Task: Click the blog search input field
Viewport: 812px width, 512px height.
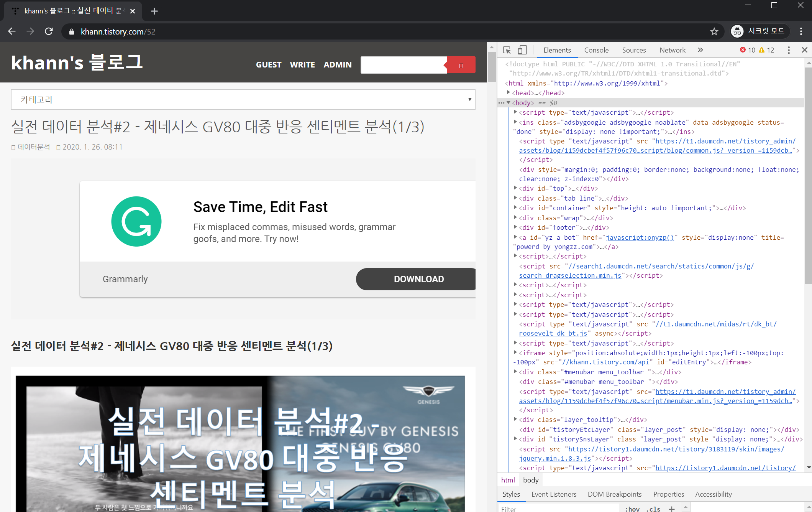Action: 403,65
